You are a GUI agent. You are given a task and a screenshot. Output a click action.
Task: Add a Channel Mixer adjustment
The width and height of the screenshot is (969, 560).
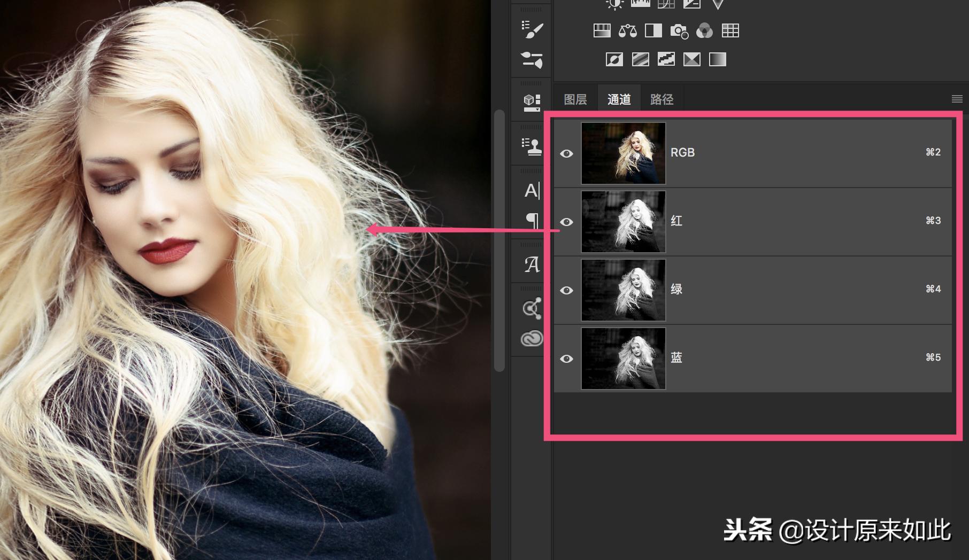tap(704, 31)
